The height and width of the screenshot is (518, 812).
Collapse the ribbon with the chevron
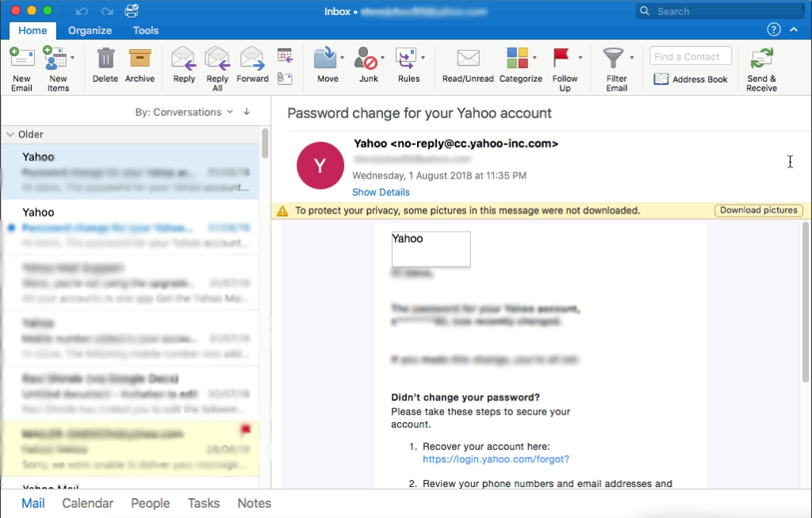[794, 29]
